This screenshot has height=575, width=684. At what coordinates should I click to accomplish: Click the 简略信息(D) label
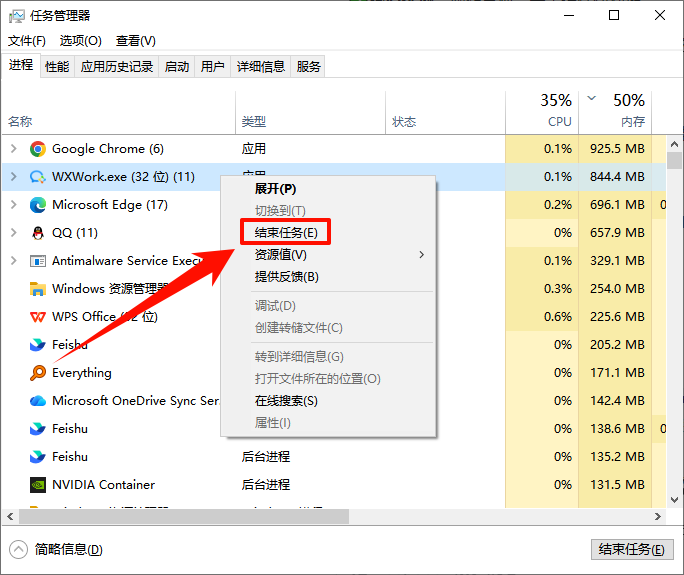[68, 550]
